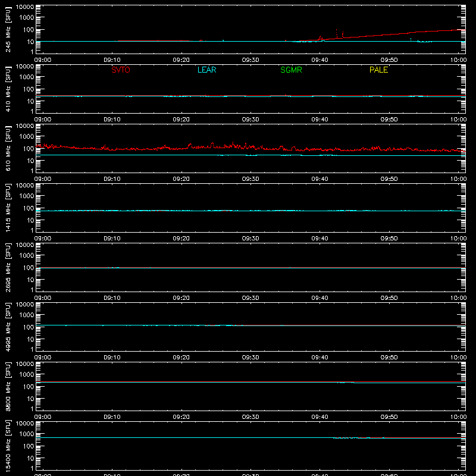The width and height of the screenshot is (476, 476).
Task: Select the '4995 MHz [SFU]' axis title
Action: tap(8, 327)
